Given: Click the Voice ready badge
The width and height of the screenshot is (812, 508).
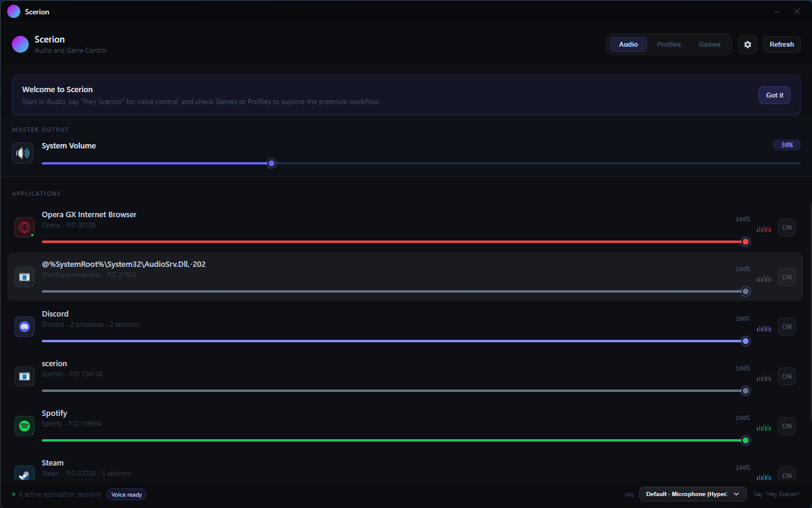Looking at the screenshot, I should tap(127, 494).
